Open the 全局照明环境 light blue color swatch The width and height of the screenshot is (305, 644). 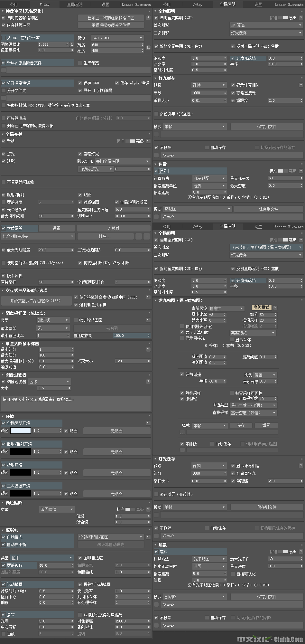[x=21, y=431]
